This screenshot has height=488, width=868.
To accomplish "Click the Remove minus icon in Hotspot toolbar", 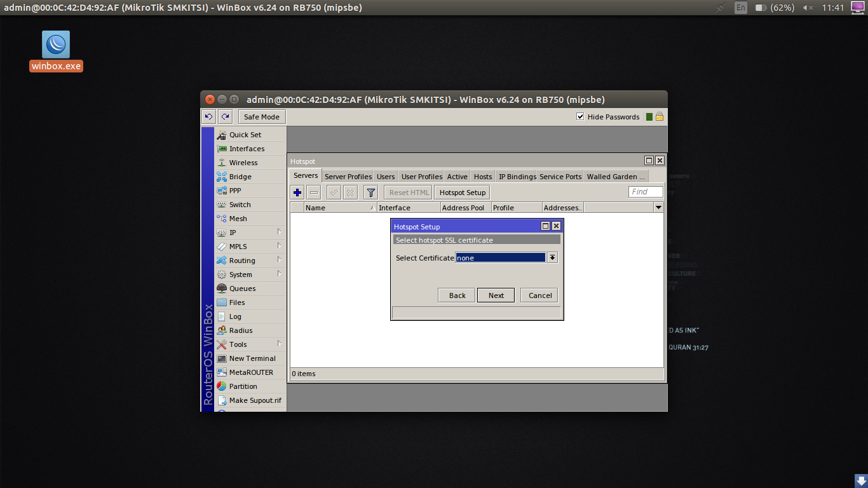I will pyautogui.click(x=314, y=193).
